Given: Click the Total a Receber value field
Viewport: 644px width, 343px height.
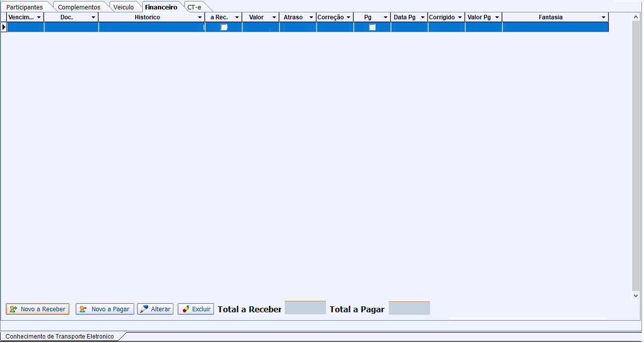Looking at the screenshot, I should [305, 308].
